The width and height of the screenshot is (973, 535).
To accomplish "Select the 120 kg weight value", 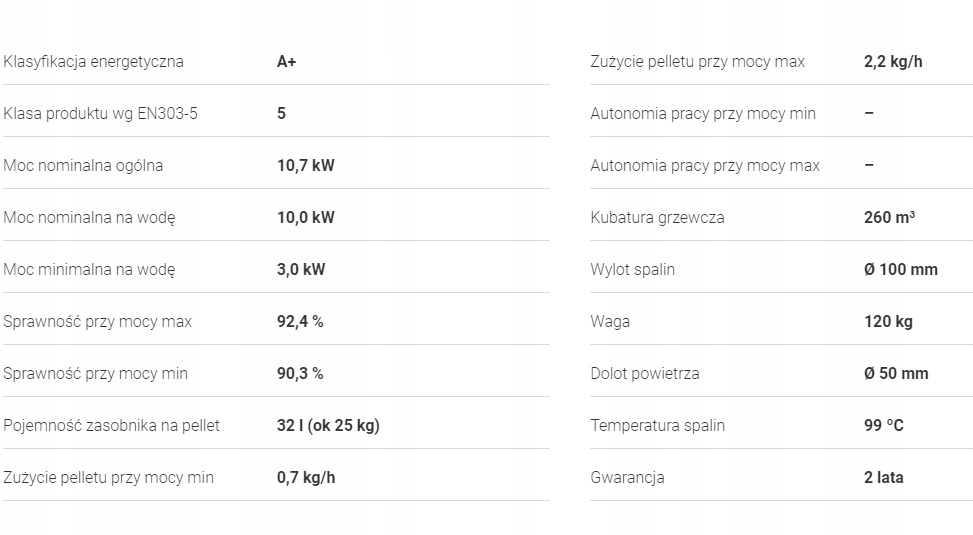I will [888, 322].
